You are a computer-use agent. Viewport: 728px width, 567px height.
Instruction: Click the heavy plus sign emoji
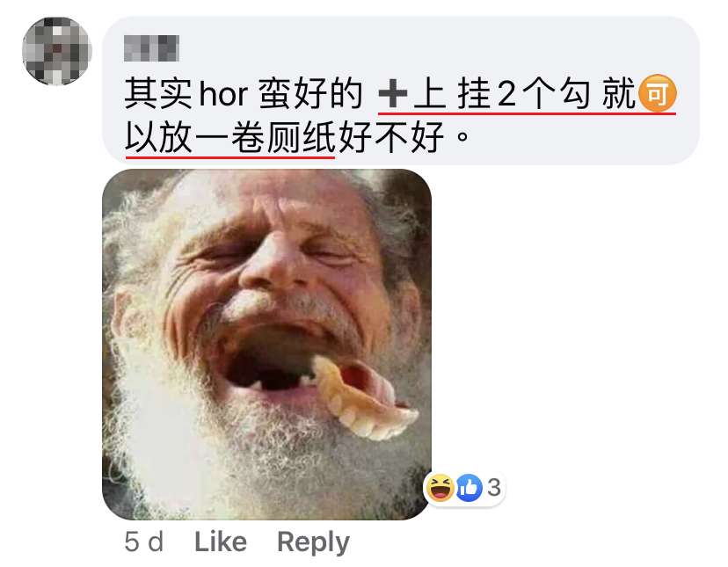point(393,94)
